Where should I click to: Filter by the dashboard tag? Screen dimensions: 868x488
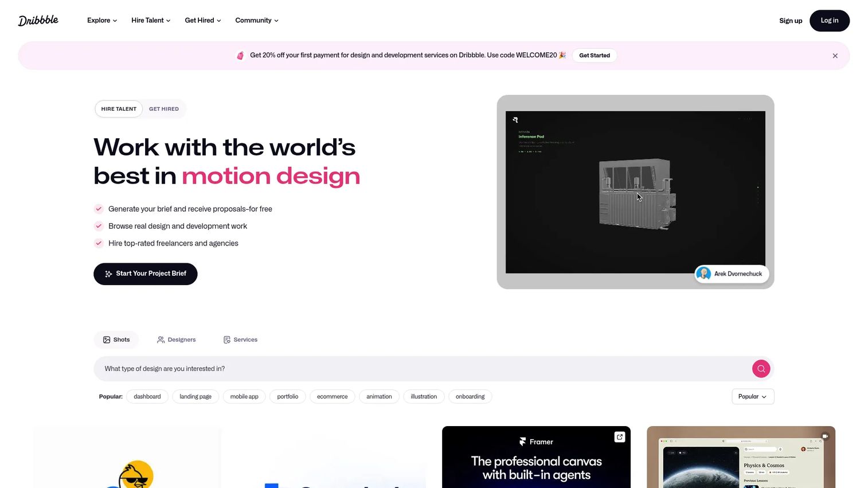(x=147, y=397)
